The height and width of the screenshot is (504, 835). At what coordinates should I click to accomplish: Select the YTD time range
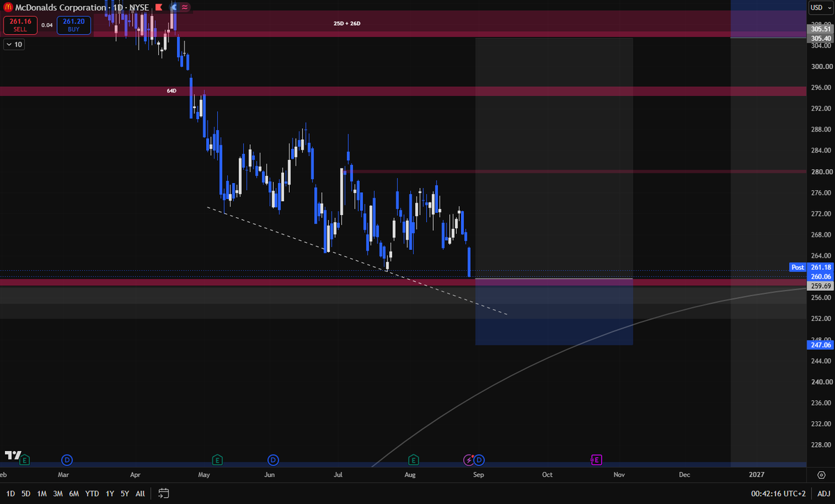tap(92, 494)
